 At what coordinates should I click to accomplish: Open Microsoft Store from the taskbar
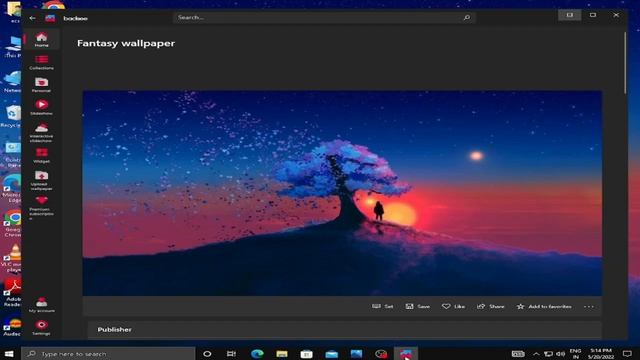click(x=307, y=354)
